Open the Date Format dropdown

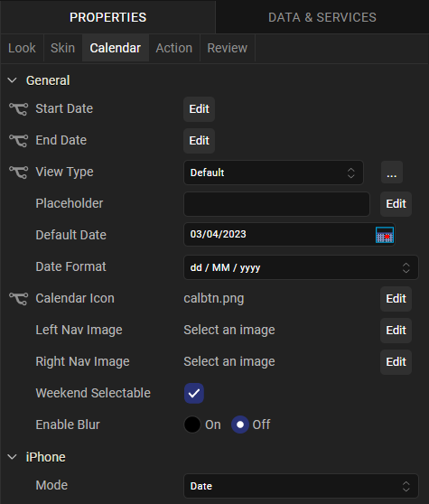tap(301, 267)
